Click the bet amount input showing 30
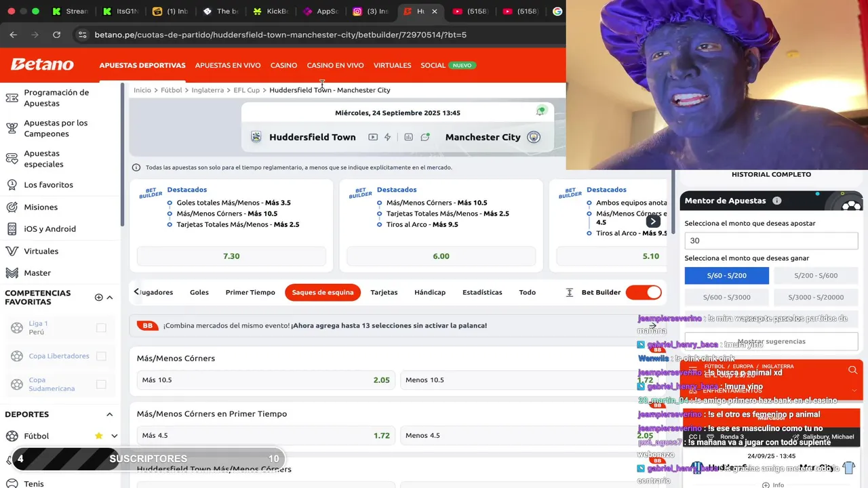 point(771,241)
